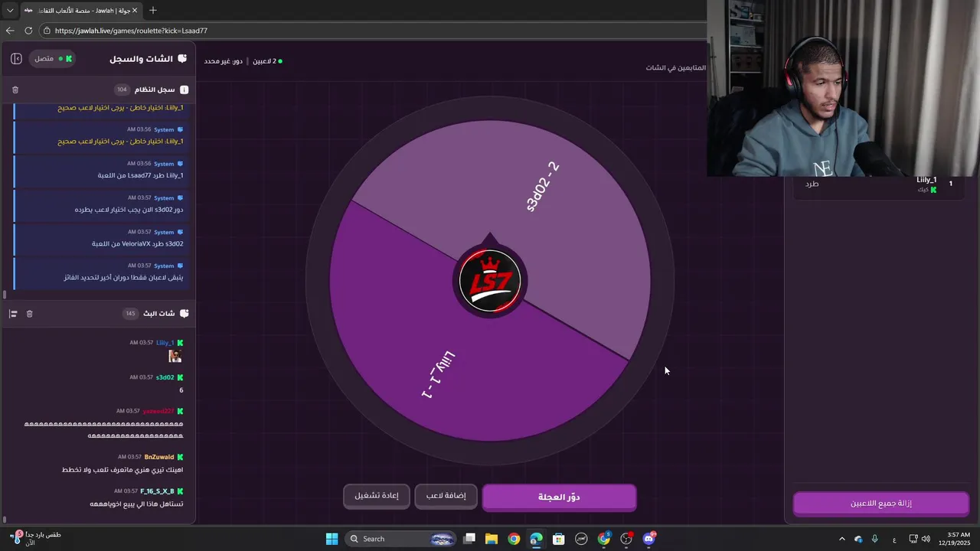Screen dimensions: 980x551
Task: Open Google Chrome from the taskbar
Action: (x=514, y=539)
